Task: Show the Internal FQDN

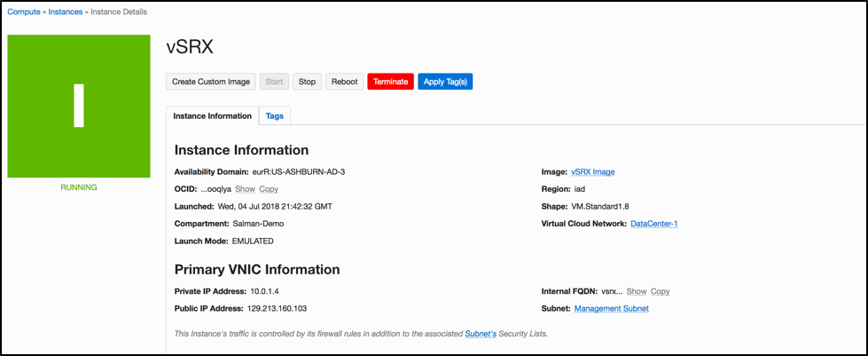Action: click(637, 291)
